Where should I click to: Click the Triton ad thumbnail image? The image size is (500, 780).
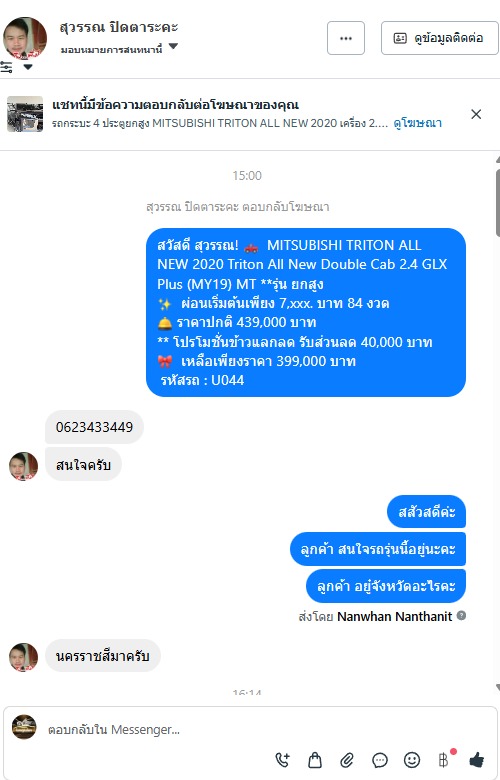[x=25, y=114]
